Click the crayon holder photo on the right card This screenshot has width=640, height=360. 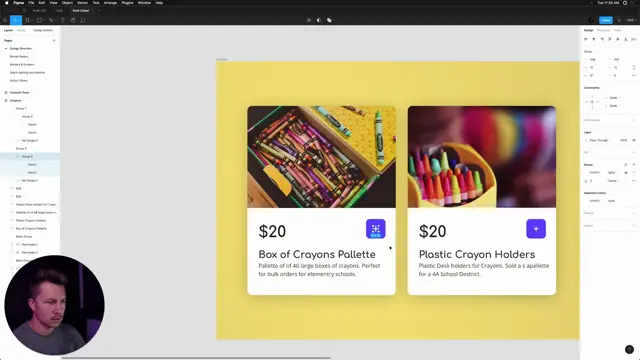pos(482,157)
